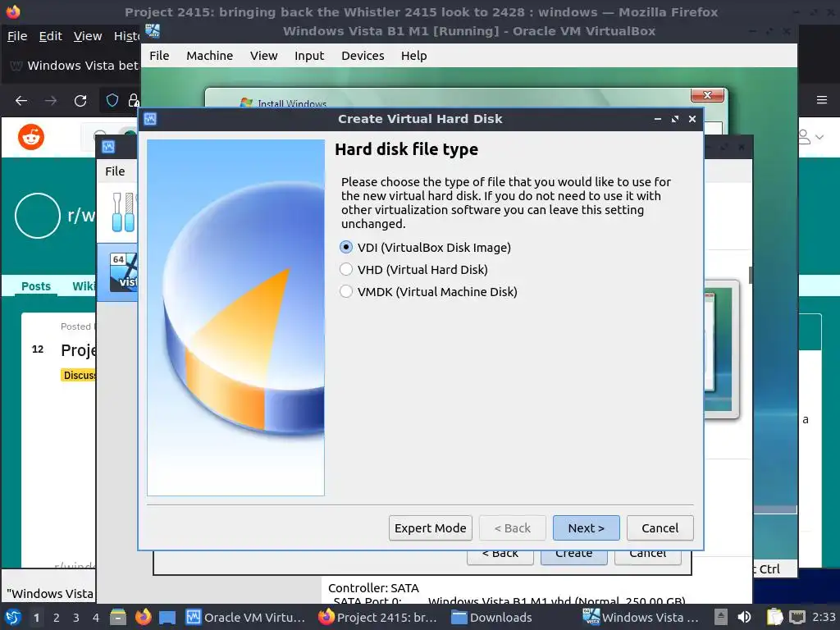
Task: Open Firefox hamburger application menu
Action: click(822, 100)
